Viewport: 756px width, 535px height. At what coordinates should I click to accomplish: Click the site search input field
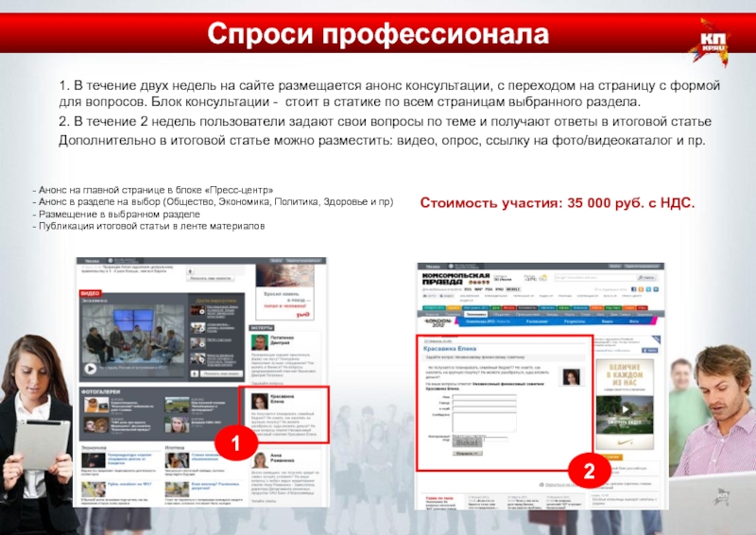pos(595,277)
